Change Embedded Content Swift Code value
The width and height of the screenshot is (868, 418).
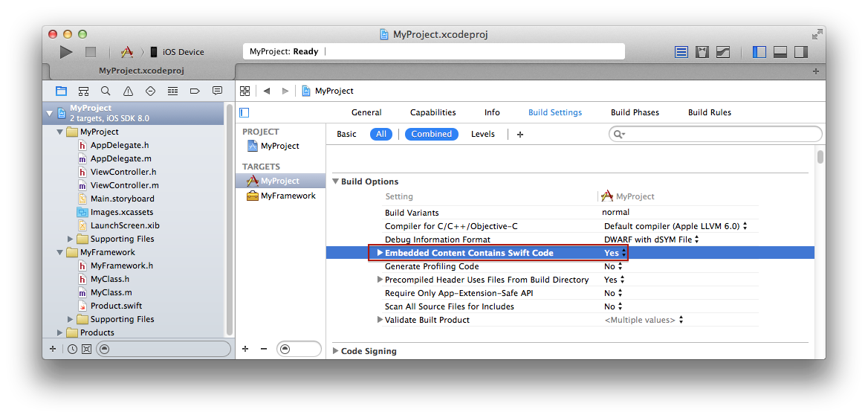coord(615,253)
